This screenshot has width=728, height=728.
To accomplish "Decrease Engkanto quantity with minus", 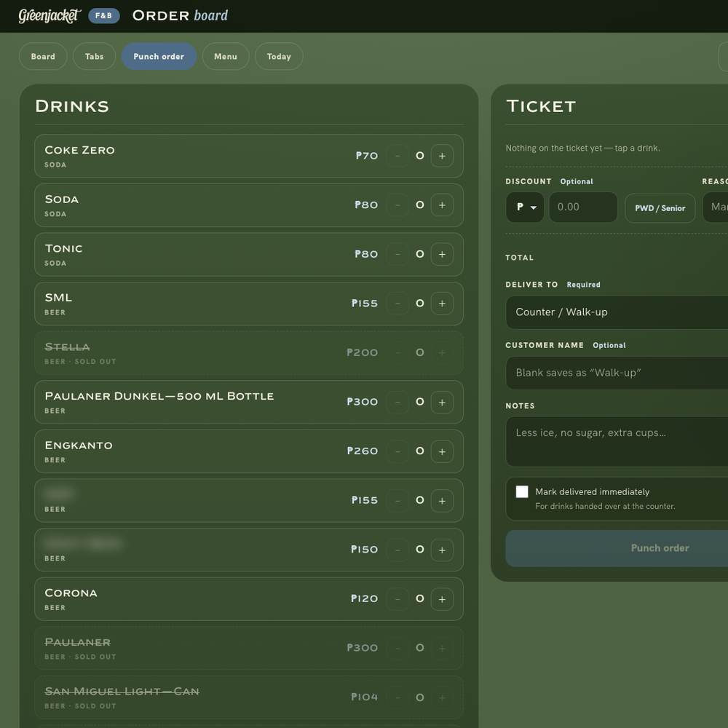I will click(x=397, y=451).
